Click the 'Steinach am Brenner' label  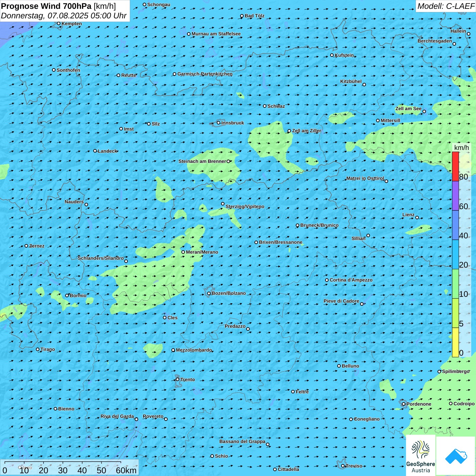[x=202, y=161]
